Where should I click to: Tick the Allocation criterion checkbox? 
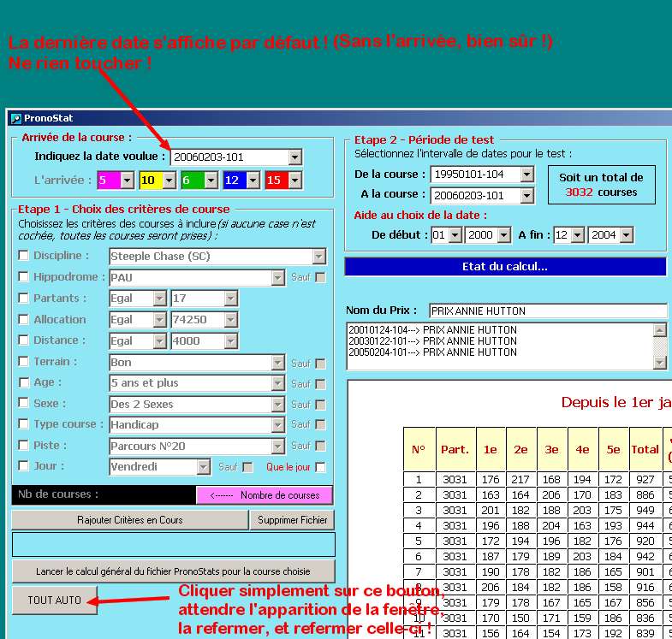[x=24, y=320]
